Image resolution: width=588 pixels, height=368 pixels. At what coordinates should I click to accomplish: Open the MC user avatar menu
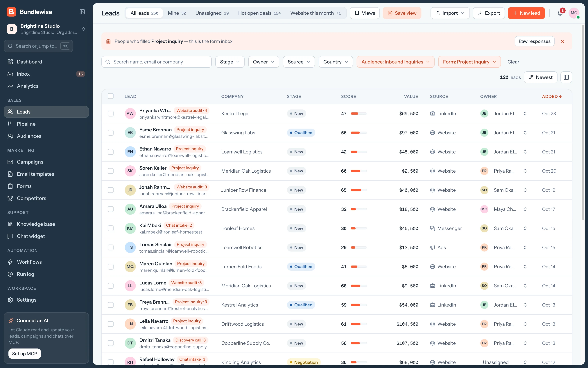[574, 13]
